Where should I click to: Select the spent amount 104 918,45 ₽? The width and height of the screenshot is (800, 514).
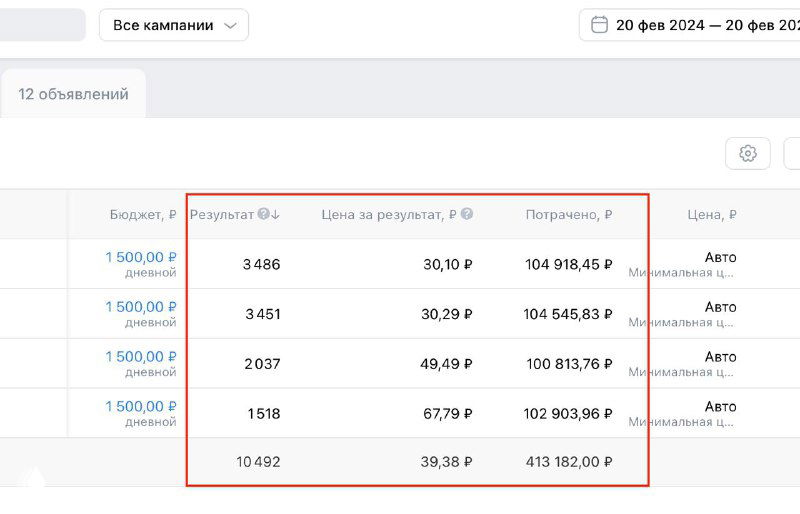tap(568, 264)
